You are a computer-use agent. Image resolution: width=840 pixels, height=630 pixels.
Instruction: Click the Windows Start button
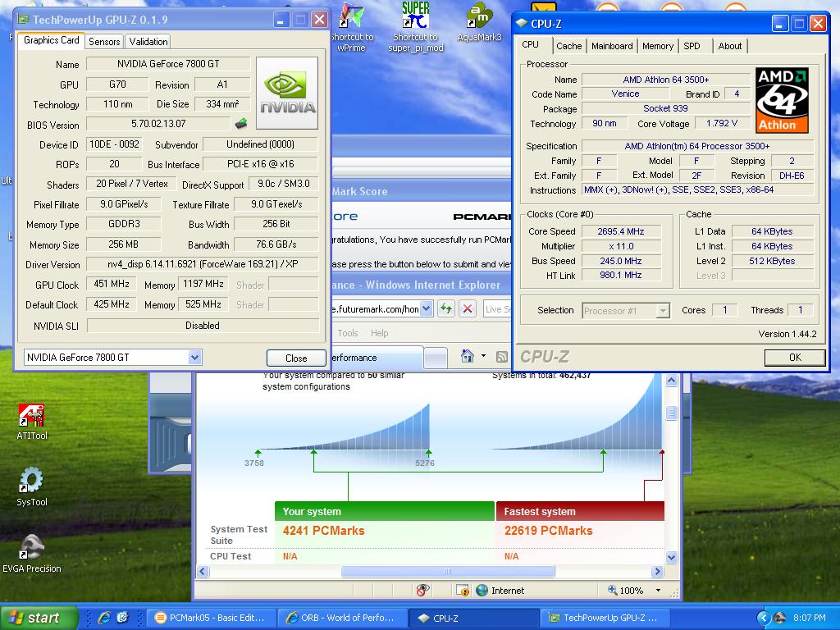coord(39,618)
